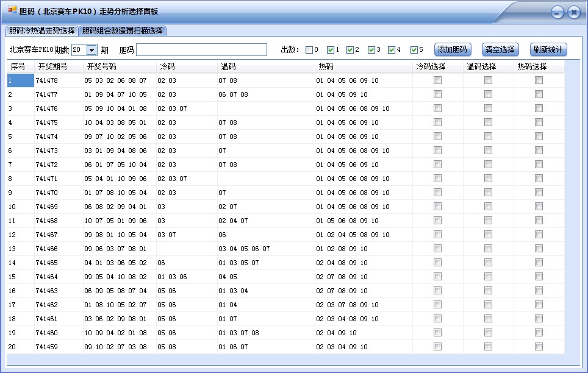588x373 pixels.
Task: Check 热码选择 for period 741470
Action: coord(537,193)
